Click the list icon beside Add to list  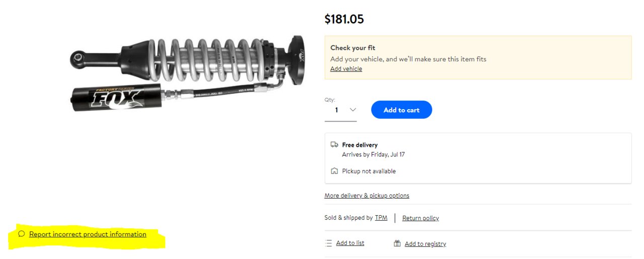coord(329,243)
